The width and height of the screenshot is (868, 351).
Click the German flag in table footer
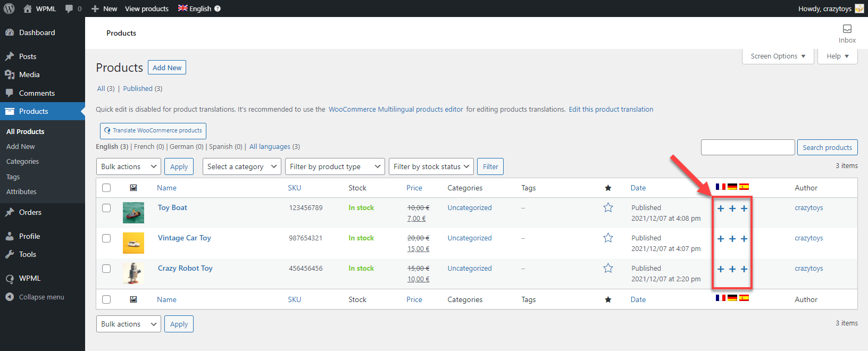[732, 298]
